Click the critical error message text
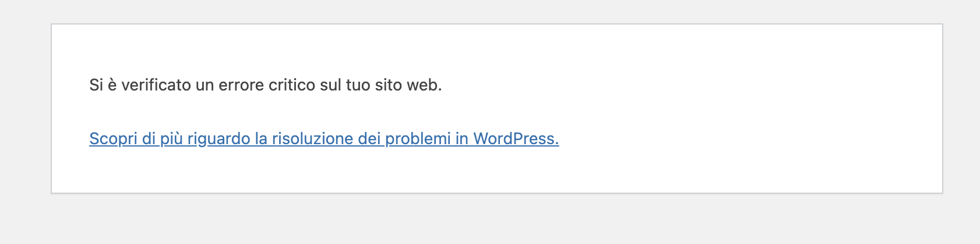980x244 pixels. point(265,85)
